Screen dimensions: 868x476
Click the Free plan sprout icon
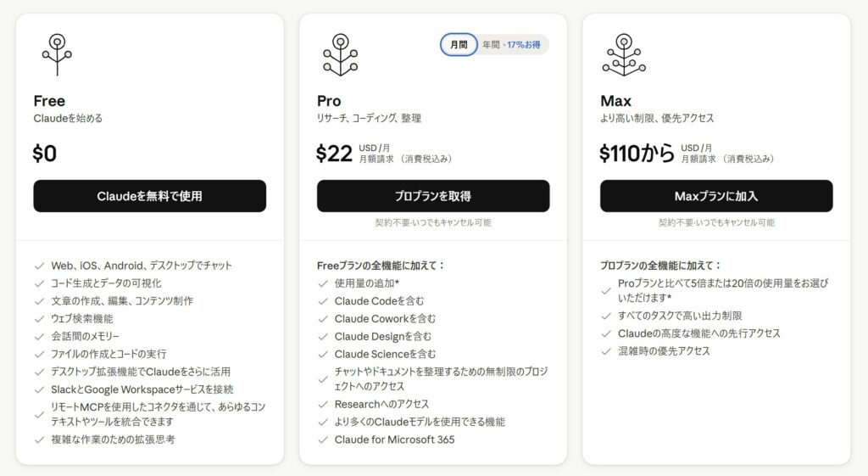[57, 55]
